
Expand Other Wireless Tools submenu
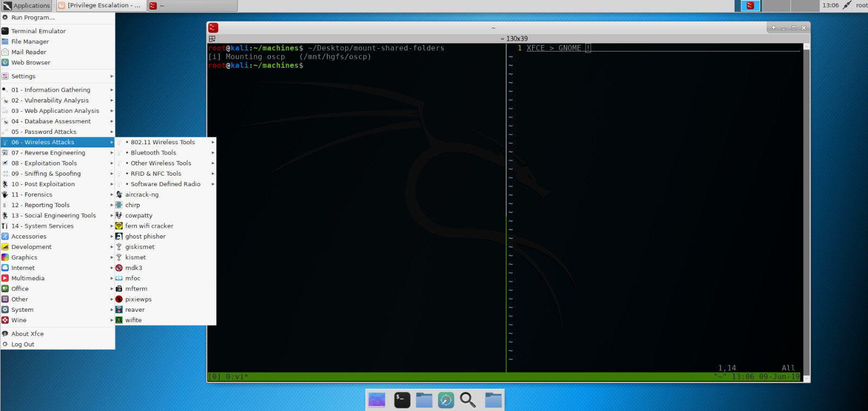coord(165,163)
